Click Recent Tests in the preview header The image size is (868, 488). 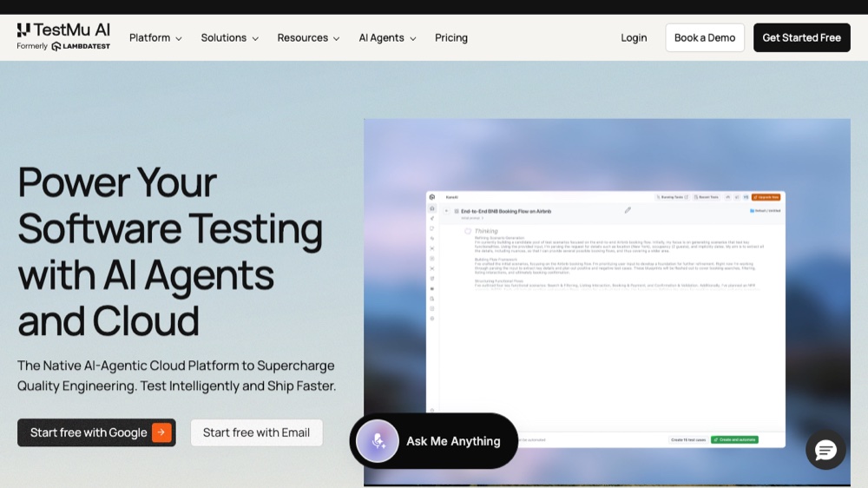coord(707,197)
